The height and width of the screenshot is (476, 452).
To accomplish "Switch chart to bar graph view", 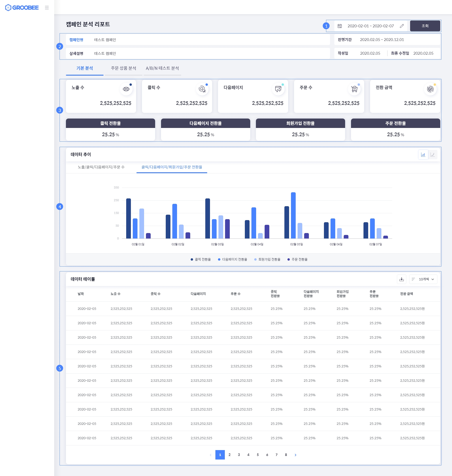I will (x=423, y=155).
